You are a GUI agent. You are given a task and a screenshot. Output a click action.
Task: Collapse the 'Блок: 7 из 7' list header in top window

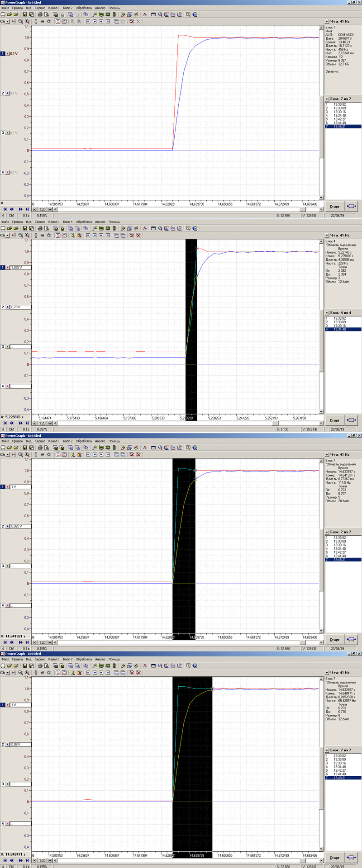[x=327, y=99]
